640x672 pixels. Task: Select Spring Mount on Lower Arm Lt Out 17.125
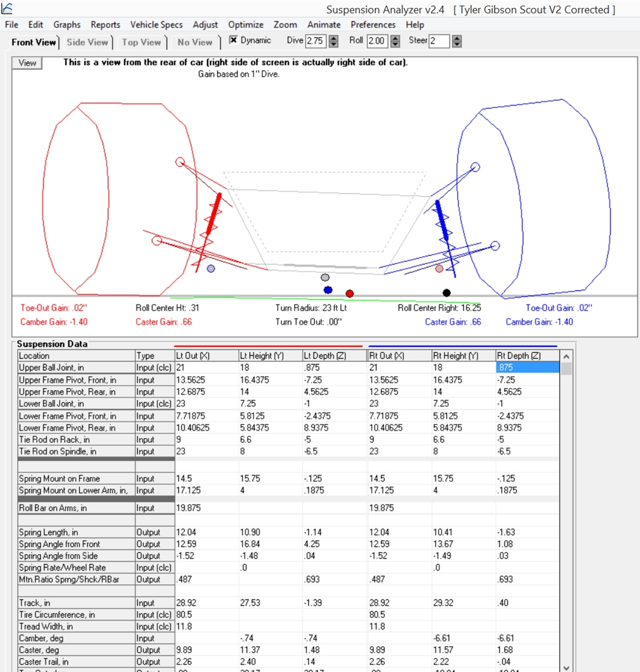pyautogui.click(x=206, y=490)
